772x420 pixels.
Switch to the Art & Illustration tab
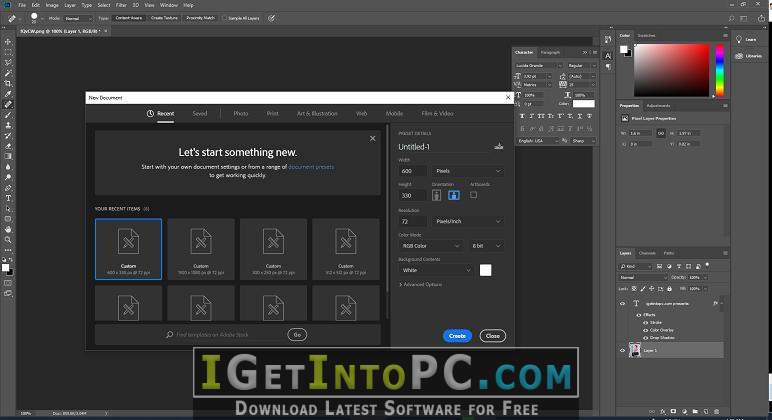point(317,113)
